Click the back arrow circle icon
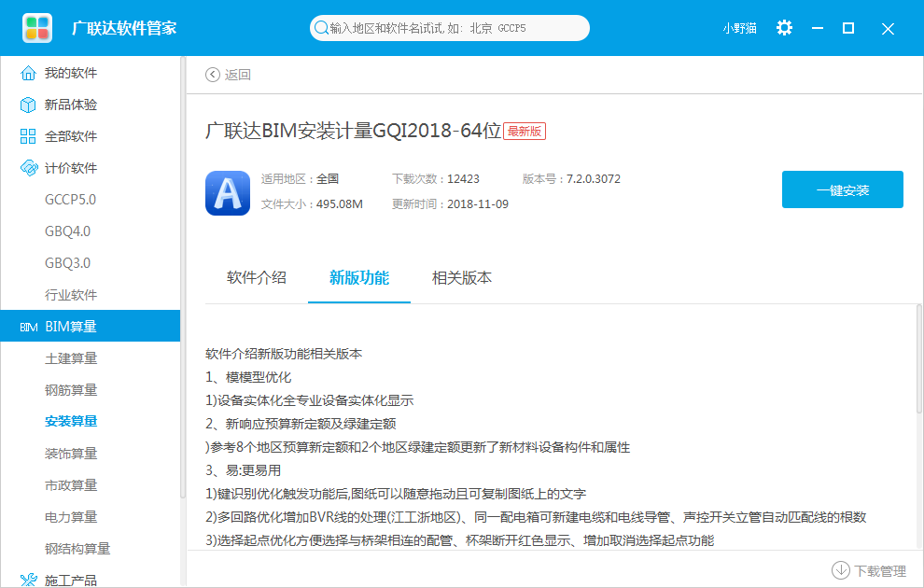The height and width of the screenshot is (588, 924). [x=212, y=75]
